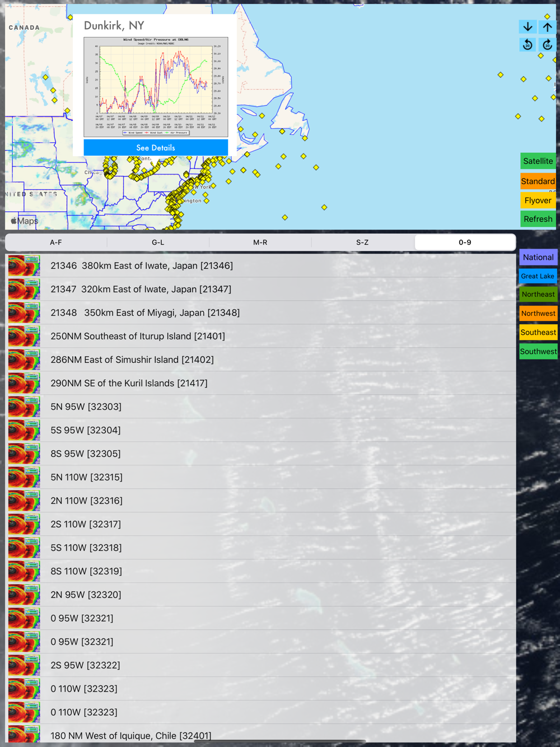This screenshot has width=560, height=747.
Task: Select buoy 8S 110W [32319]
Action: [261, 572]
